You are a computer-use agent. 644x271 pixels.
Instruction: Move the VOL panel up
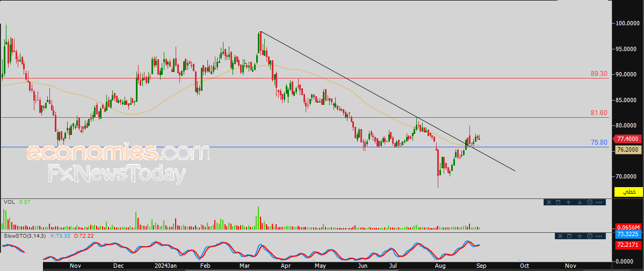569,202
